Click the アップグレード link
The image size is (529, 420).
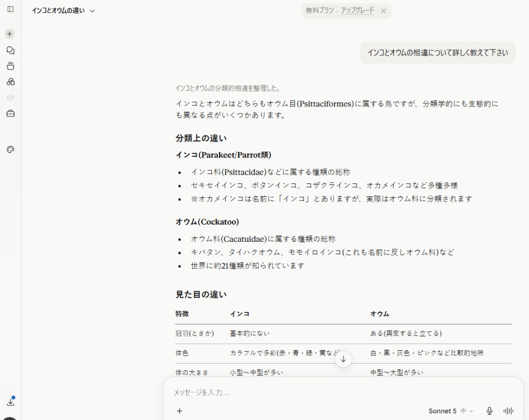(x=357, y=10)
